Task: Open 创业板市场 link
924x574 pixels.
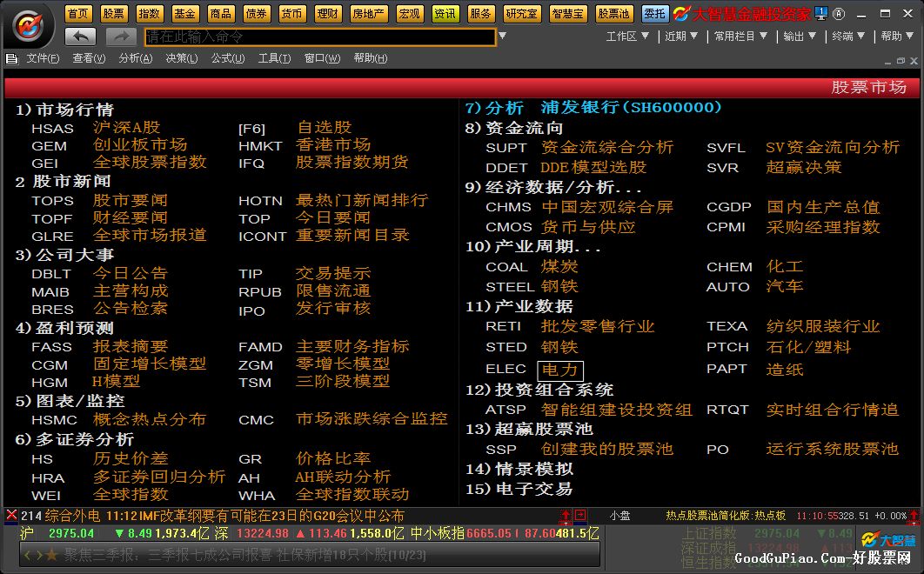Action: tap(140, 145)
